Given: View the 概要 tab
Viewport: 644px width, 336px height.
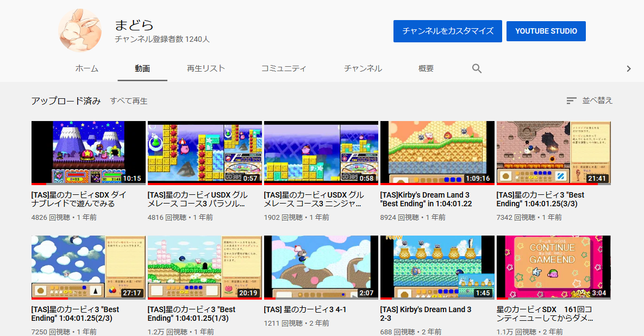Looking at the screenshot, I should point(426,68).
